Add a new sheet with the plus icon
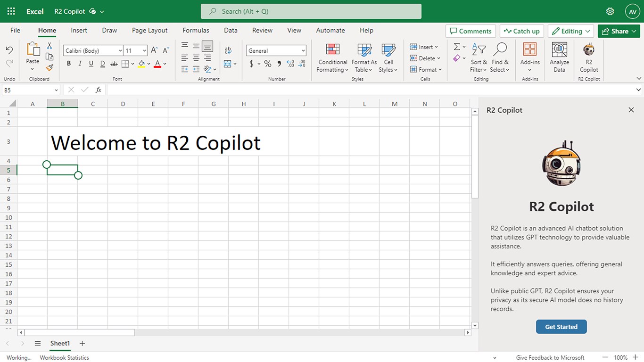Viewport: 644px width, 362px height. (82, 344)
